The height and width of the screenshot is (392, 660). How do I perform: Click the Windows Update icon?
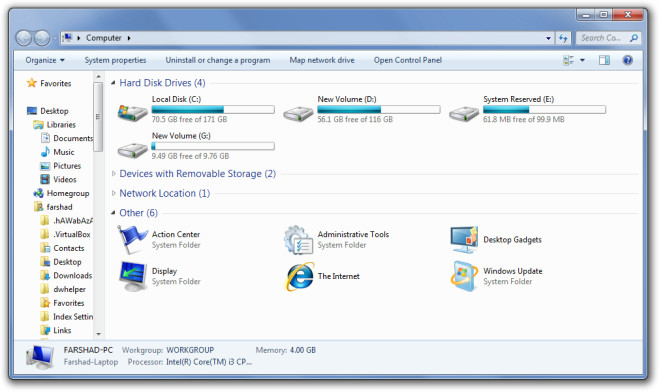[x=464, y=276]
